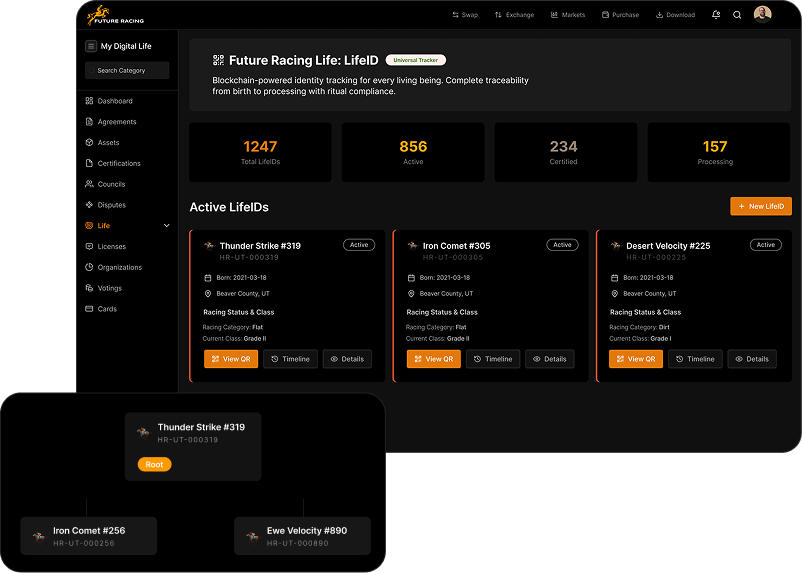The width and height of the screenshot is (802, 573).
Task: Open the Markets item in top bar
Action: click(567, 15)
